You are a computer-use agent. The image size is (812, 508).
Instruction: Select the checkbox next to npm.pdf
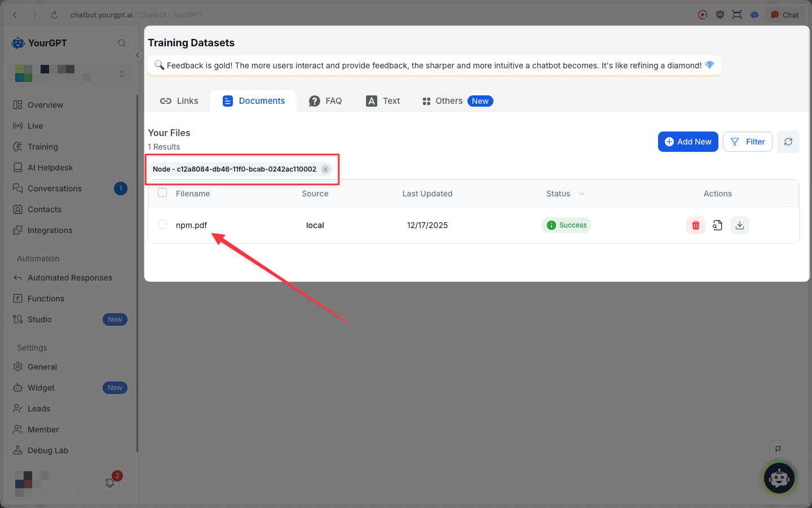[x=162, y=224]
